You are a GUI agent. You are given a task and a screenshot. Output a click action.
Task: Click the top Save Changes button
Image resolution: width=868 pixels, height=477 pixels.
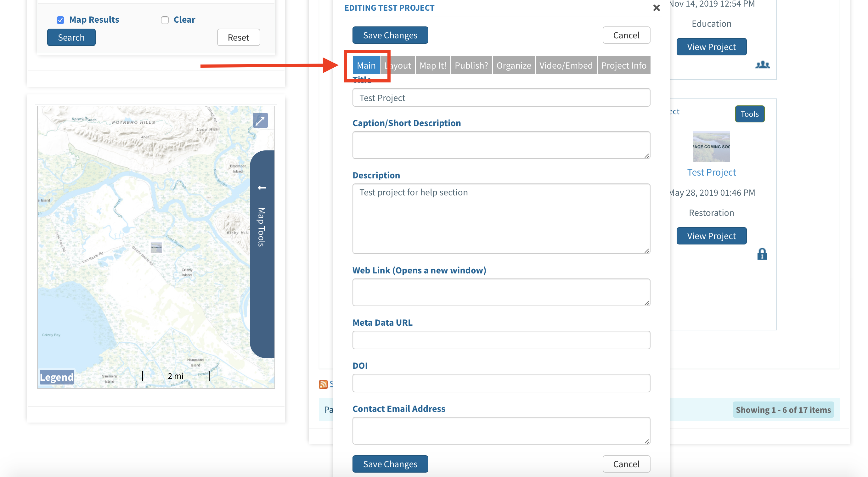pyautogui.click(x=390, y=35)
